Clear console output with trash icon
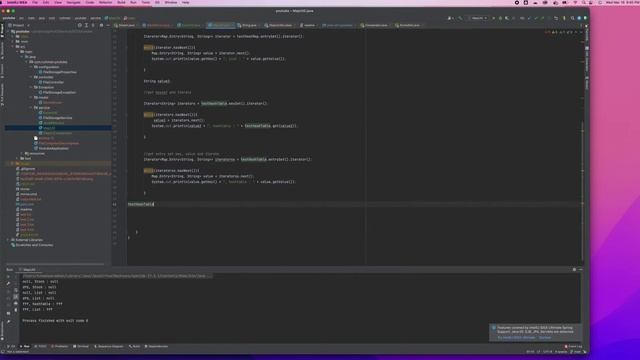640x360 pixels. (16, 310)
